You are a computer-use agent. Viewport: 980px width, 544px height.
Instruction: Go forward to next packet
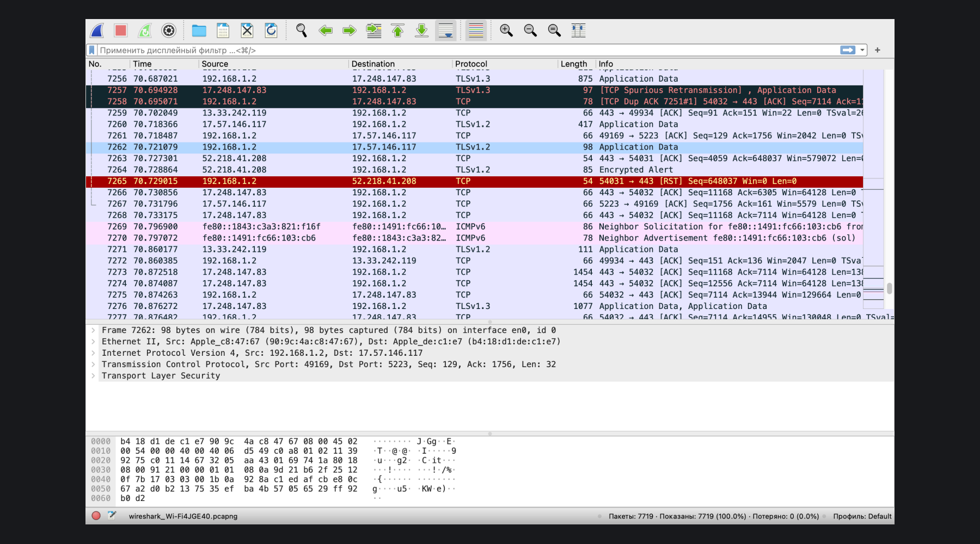click(x=350, y=30)
